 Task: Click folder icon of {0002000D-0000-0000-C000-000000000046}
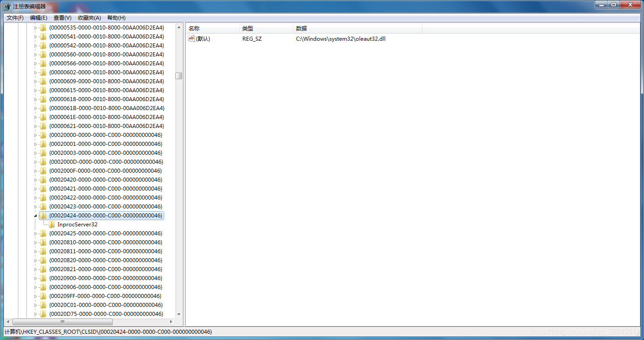tap(43, 162)
